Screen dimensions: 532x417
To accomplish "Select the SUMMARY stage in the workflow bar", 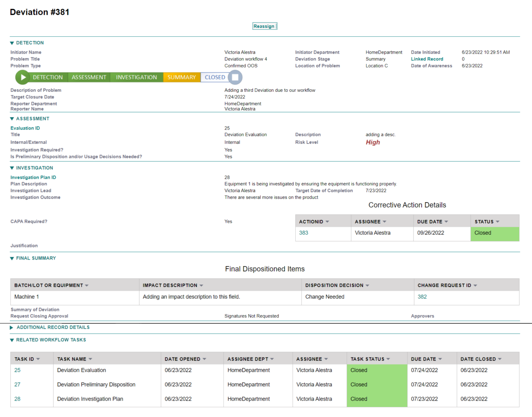I will (x=181, y=77).
